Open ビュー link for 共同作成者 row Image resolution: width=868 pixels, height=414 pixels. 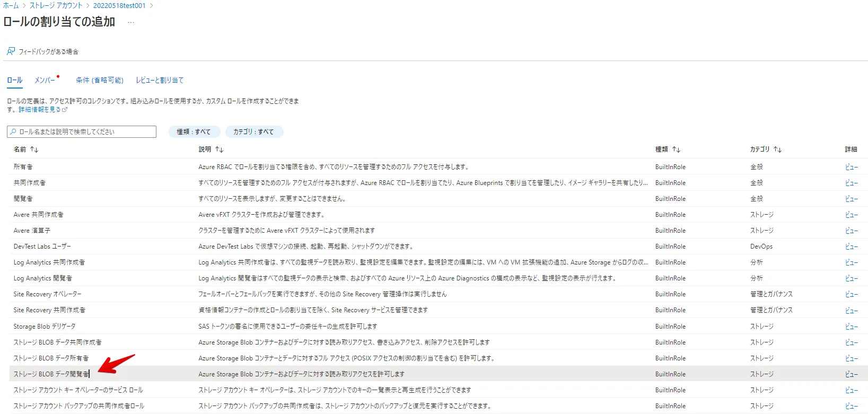coord(851,182)
